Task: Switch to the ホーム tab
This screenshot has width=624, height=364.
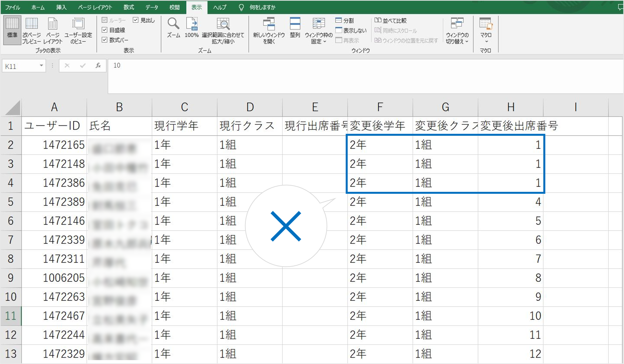Action: [x=38, y=7]
